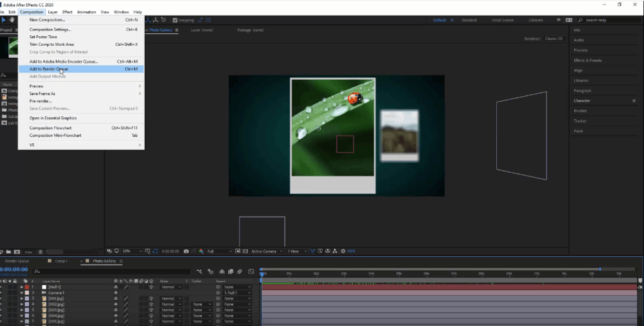Open the Effects & Presets panel
This screenshot has height=326, width=644.
coord(588,60)
